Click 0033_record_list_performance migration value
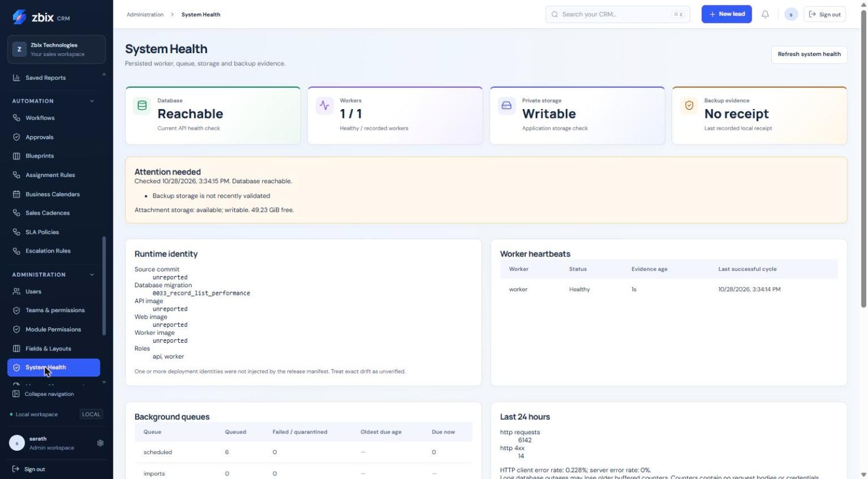The width and height of the screenshot is (868, 479). click(x=201, y=293)
